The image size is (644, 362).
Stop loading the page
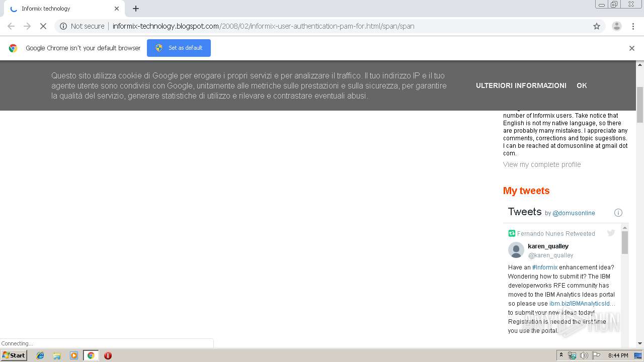coord(43,26)
